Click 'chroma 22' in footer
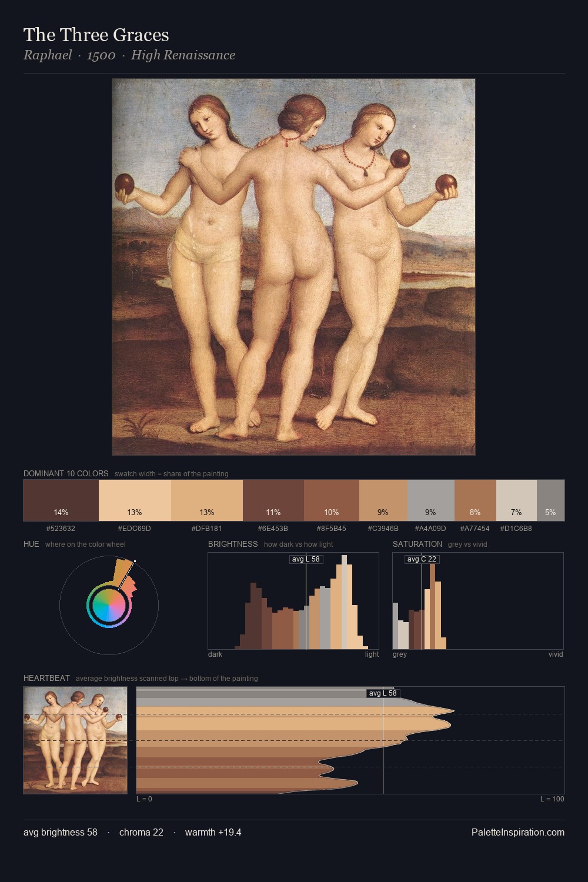 pyautogui.click(x=141, y=832)
